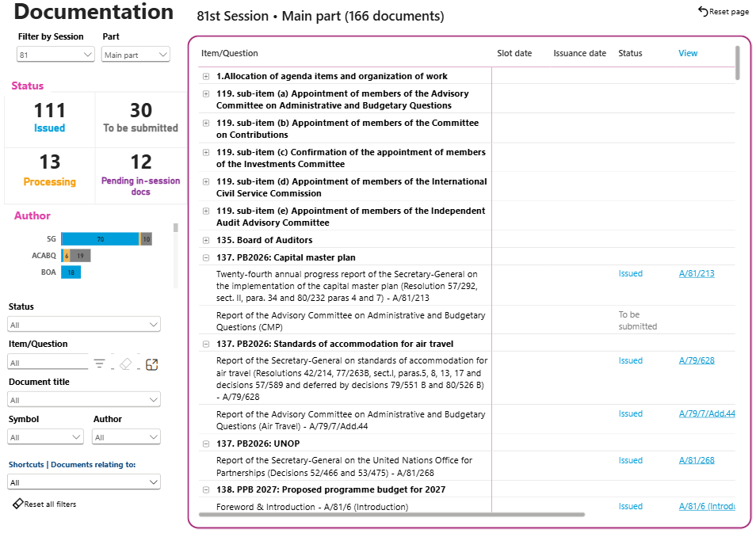Click the BOA author label in chart

pos(48,272)
